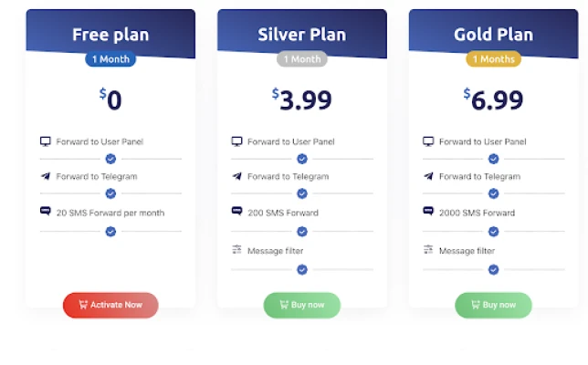This screenshot has width=588, height=365.
Task: Click the SMS bubble icon in Silver Plan
Action: tap(236, 212)
